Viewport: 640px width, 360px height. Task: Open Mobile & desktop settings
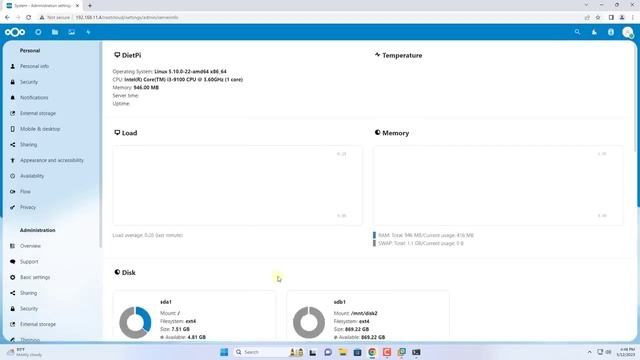pos(40,129)
